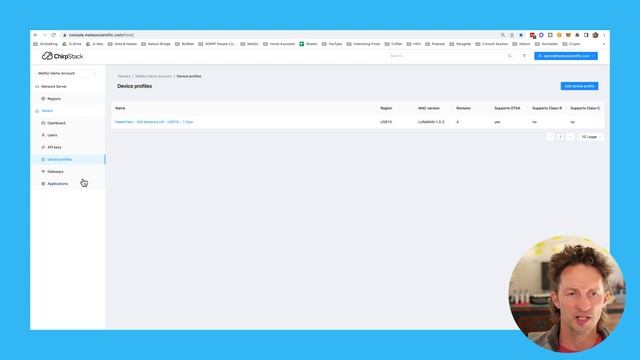Open the MetSci Demo Account tenant selector
Viewport: 640px width, 360px height.
(x=67, y=73)
